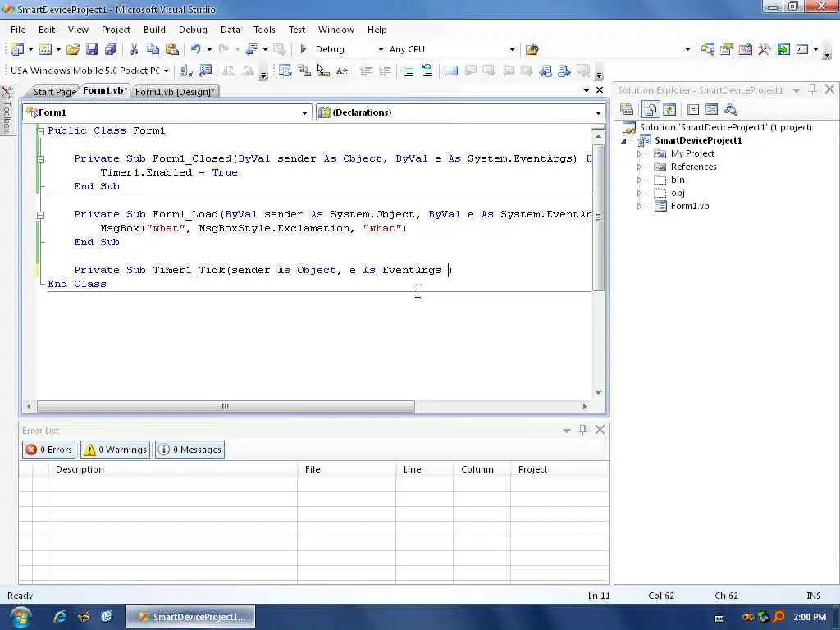Screen dimensions: 840x630
Task: Click View Designer icon in Solution Explorer
Action: (711, 110)
